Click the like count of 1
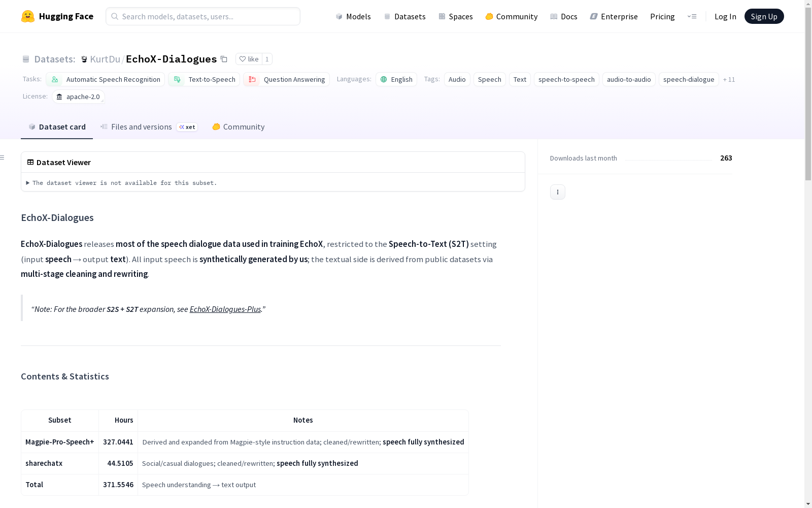The width and height of the screenshot is (812, 508). pos(267,59)
